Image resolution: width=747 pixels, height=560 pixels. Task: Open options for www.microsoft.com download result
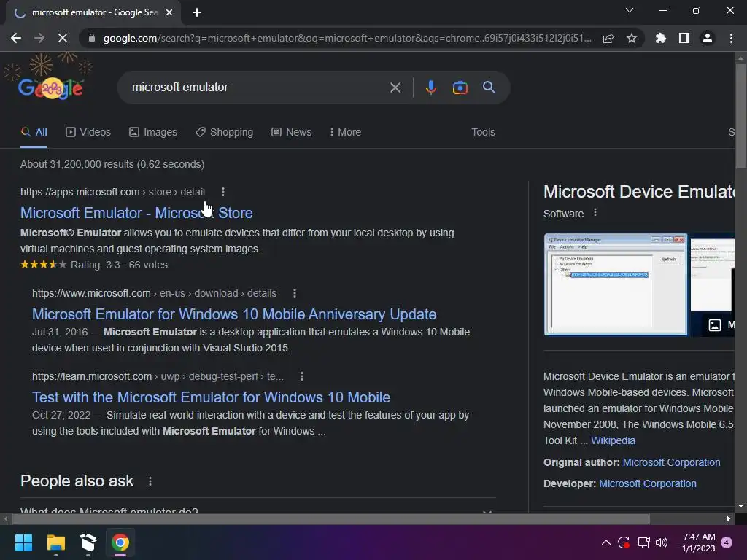tap(295, 293)
